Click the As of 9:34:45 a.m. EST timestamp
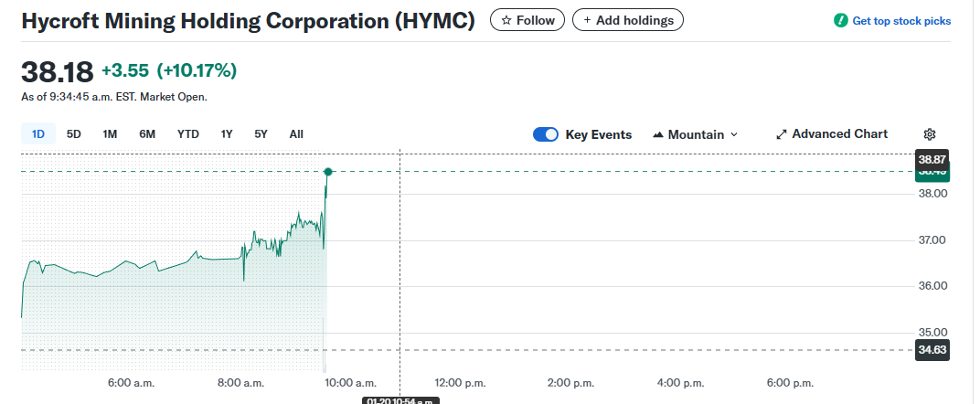Viewport: 980px width, 404px height. (x=113, y=97)
